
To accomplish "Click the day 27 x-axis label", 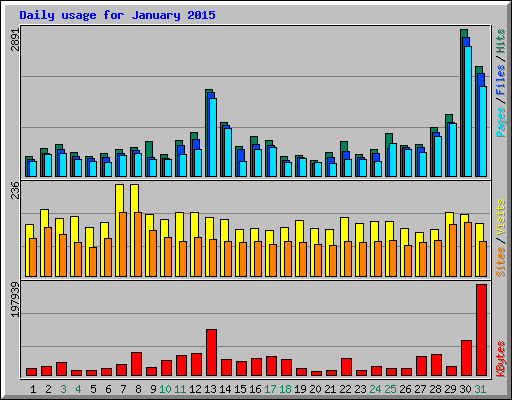I will 420,389.
